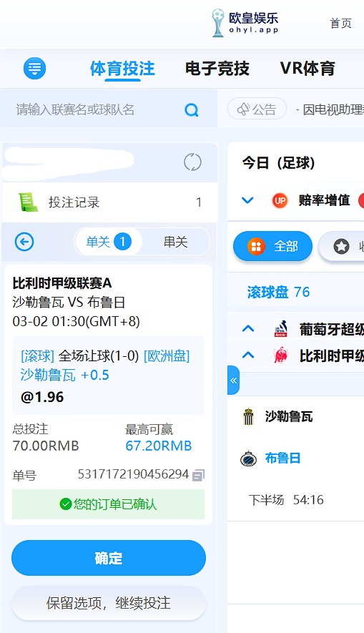Image resolution: width=364 pixels, height=633 pixels.
Task: Refresh balance with circular arrows icon
Action: 192,162
